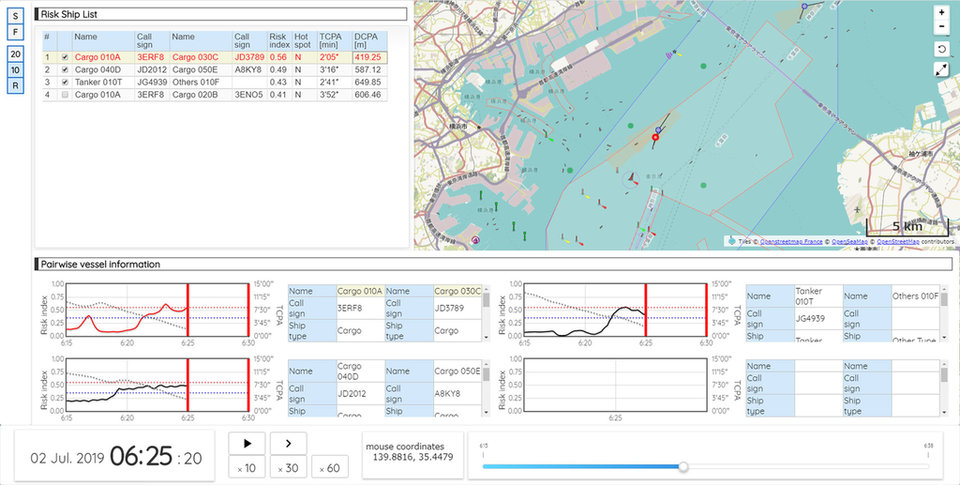The image size is (960, 485).
Task: Sort the list by Risk index column
Action: pos(278,41)
